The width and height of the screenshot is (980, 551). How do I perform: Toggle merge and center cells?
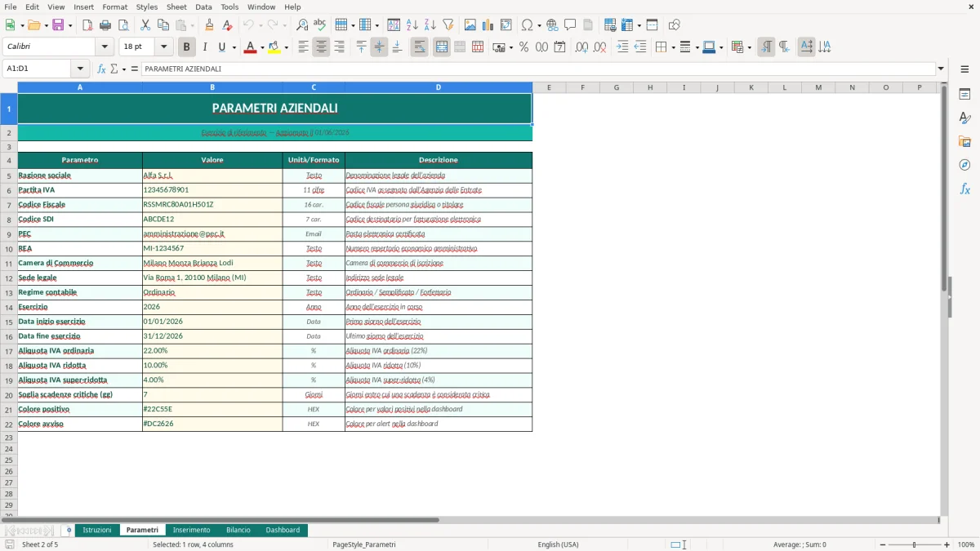pyautogui.click(x=442, y=47)
